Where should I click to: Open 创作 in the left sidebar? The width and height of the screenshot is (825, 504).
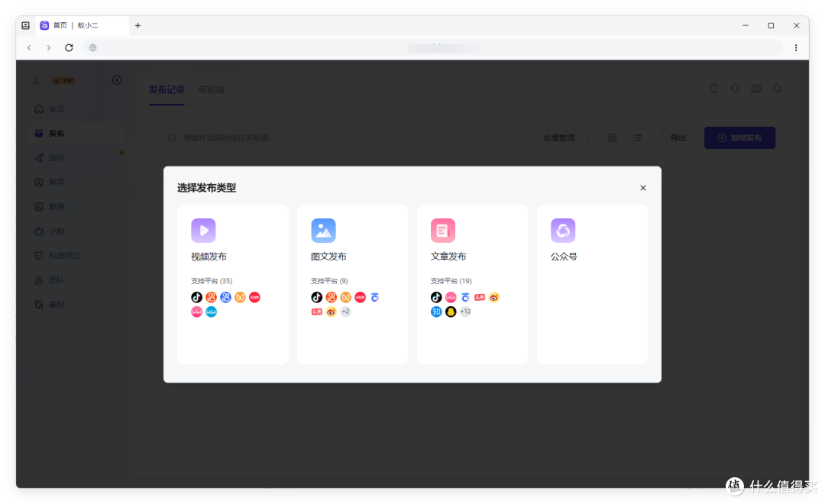coord(75,158)
